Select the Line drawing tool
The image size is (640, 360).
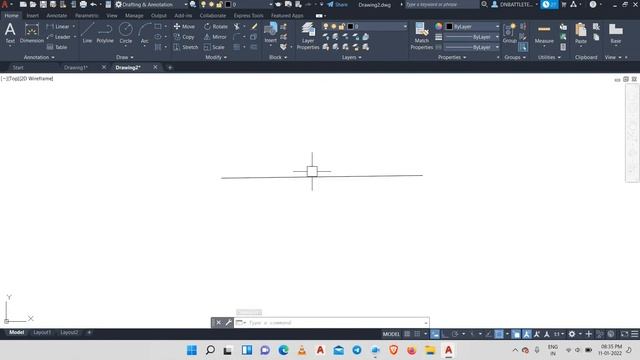pos(87,33)
